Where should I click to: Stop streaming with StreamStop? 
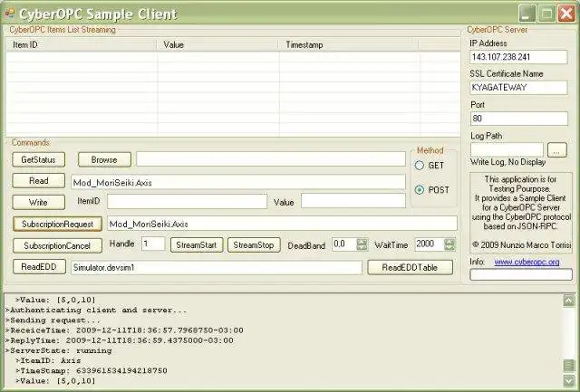pyautogui.click(x=254, y=245)
